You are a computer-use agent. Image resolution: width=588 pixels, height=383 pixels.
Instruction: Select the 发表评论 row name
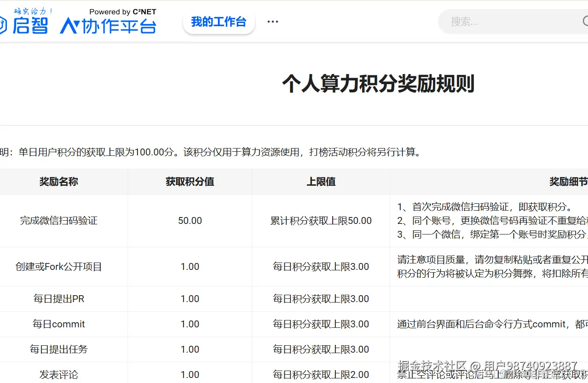(x=59, y=375)
